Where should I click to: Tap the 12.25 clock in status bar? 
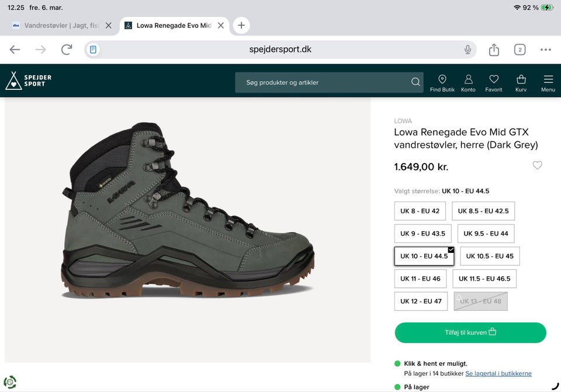click(x=16, y=8)
